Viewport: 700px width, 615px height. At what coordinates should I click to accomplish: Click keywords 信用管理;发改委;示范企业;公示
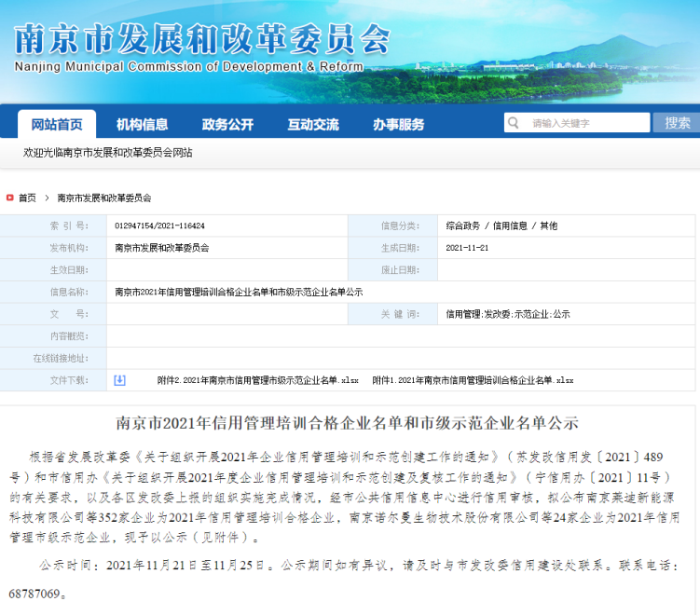(x=508, y=314)
